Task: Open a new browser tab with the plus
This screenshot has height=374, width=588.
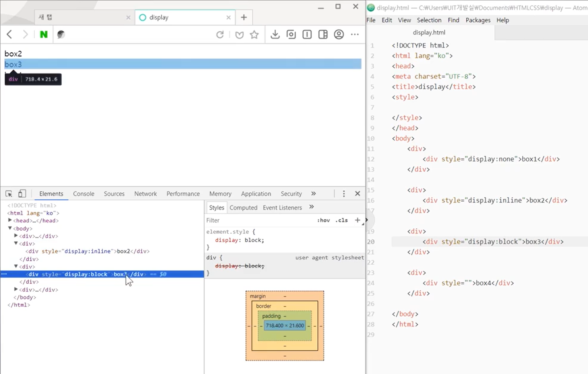Action: 244,17
